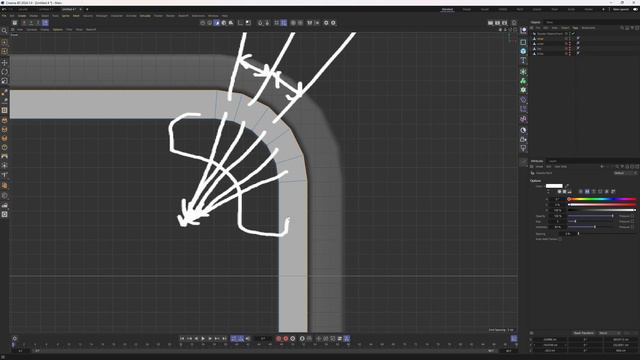Click on the Saturation slider

pos(602,204)
